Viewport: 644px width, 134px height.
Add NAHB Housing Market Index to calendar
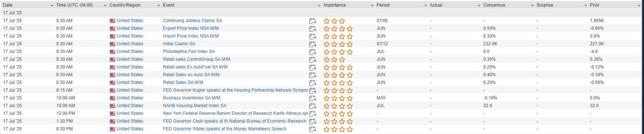tap(313, 106)
